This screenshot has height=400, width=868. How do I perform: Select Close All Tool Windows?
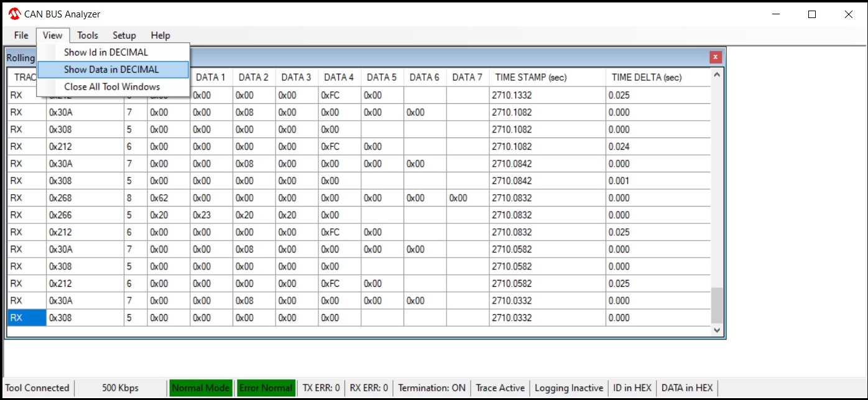tap(112, 87)
